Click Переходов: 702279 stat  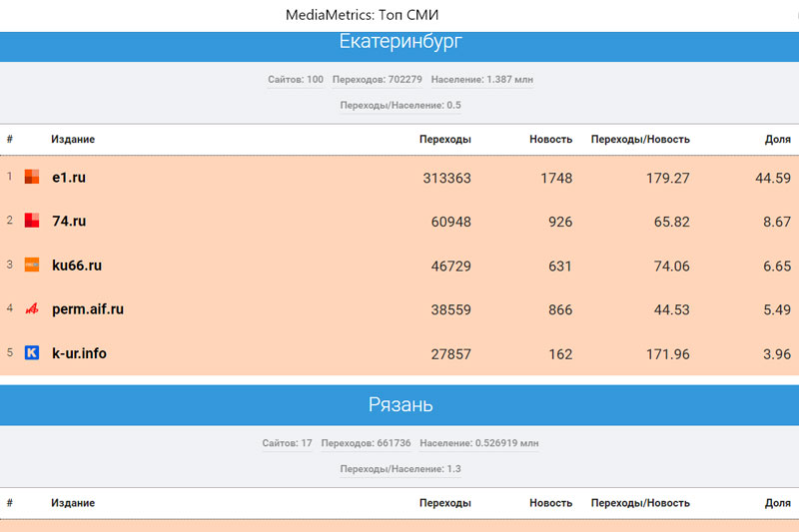point(378,80)
